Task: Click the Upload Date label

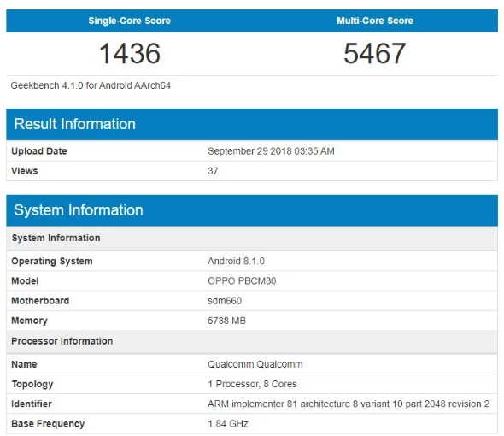Action: click(39, 151)
